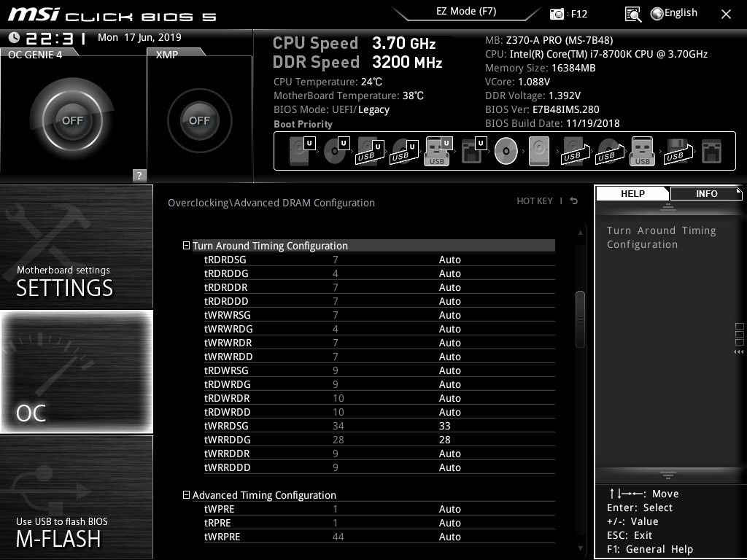This screenshot has width=747, height=560.
Task: Collapse Turn Around Timing Configuration section
Action: 186,246
